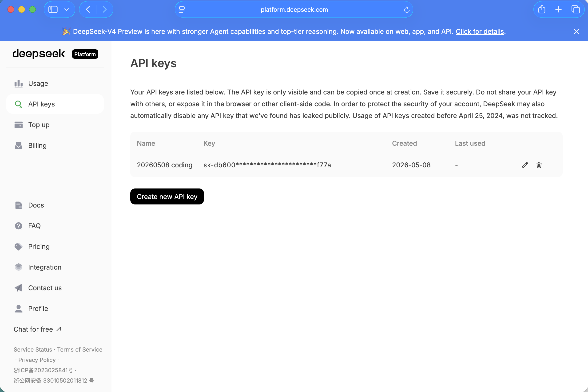
Task: Select API keys in sidebar
Action: [x=55, y=104]
